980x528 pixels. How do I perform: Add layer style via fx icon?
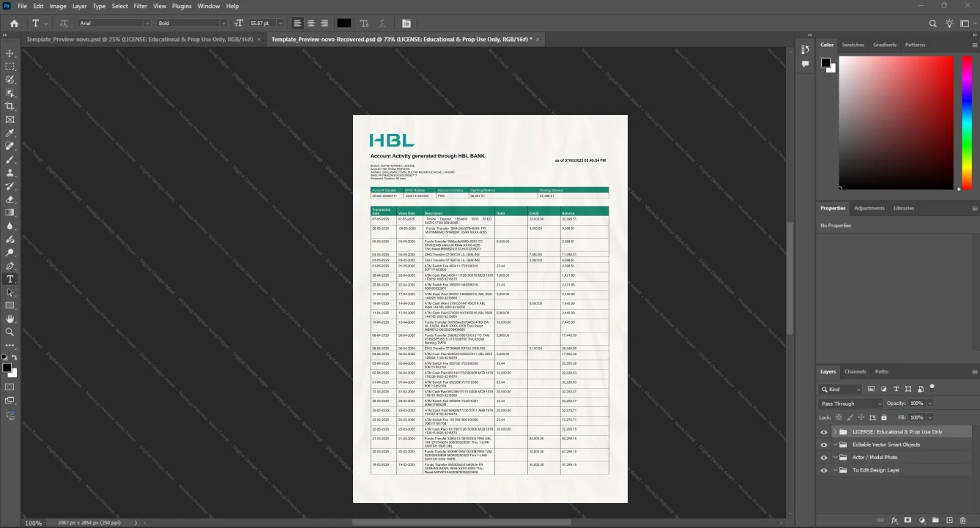click(894, 520)
